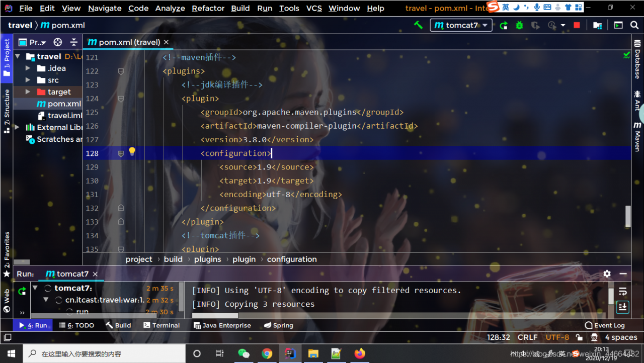This screenshot has width=644, height=363.
Task: Collapse the tomcat7 node in the Run tree
Action: pyautogui.click(x=36, y=288)
